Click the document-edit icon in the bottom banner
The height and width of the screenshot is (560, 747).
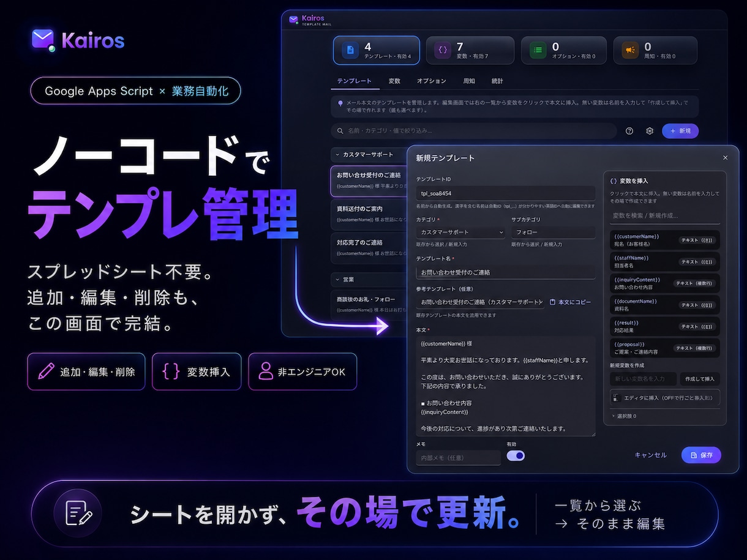[x=78, y=513]
